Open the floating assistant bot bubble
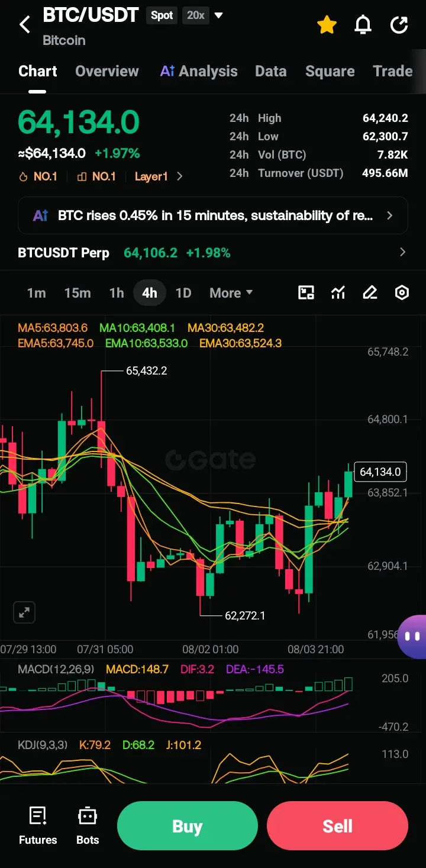426x868 pixels. tap(412, 637)
